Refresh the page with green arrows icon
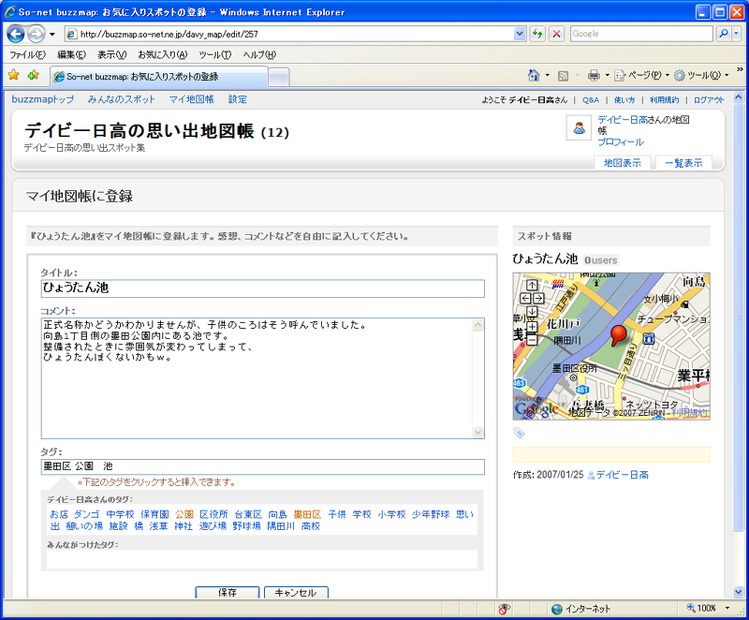The width and height of the screenshot is (749, 620). (x=538, y=34)
